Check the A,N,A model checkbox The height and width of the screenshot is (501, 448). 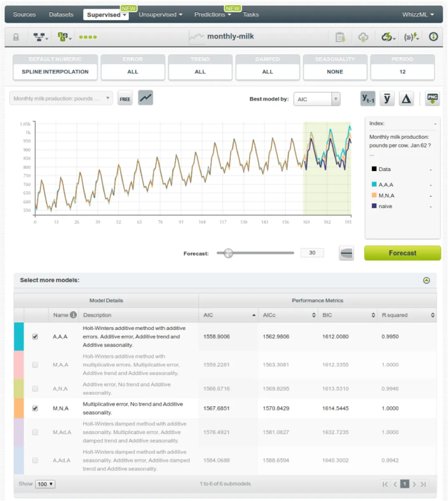35,389
